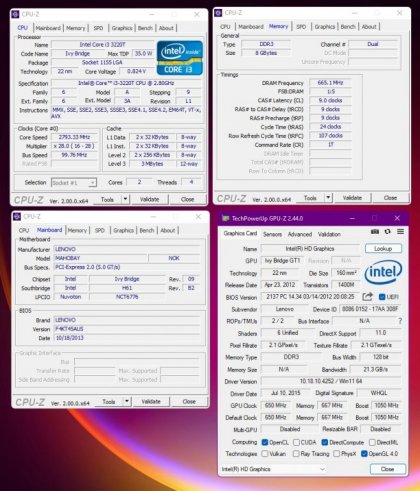The image size is (420, 491).
Task: Open Socket #1 selection dropdown
Action: [x=74, y=183]
